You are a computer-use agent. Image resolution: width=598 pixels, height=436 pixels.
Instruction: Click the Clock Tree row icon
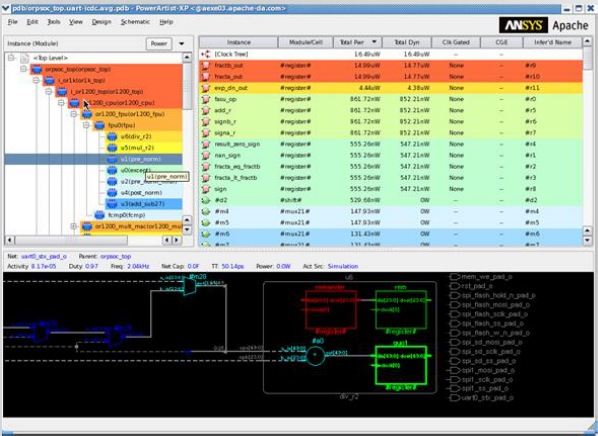pyautogui.click(x=206, y=54)
